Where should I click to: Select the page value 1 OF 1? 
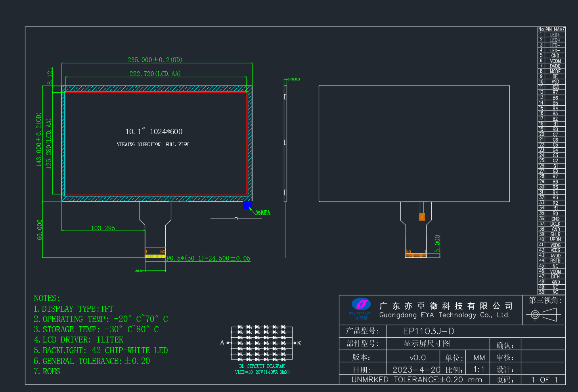(x=544, y=380)
